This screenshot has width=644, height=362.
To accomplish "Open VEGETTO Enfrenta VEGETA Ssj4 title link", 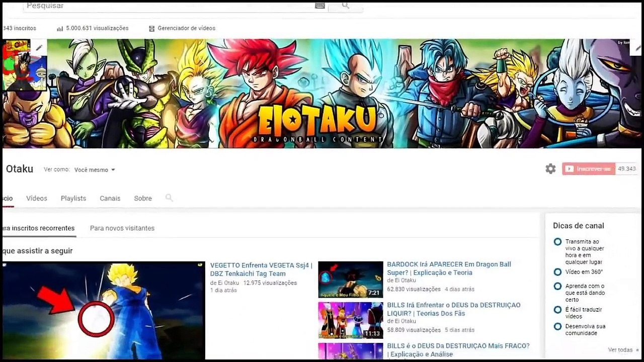I will (x=261, y=269).
